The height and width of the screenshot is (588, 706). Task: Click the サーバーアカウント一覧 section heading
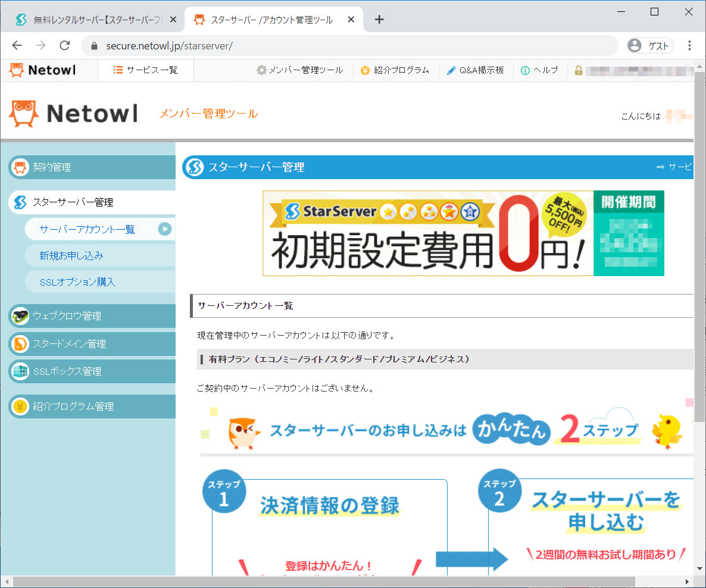pos(245,306)
